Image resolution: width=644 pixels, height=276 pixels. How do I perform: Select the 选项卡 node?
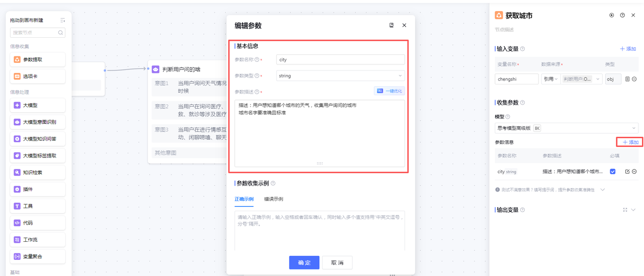point(38,76)
